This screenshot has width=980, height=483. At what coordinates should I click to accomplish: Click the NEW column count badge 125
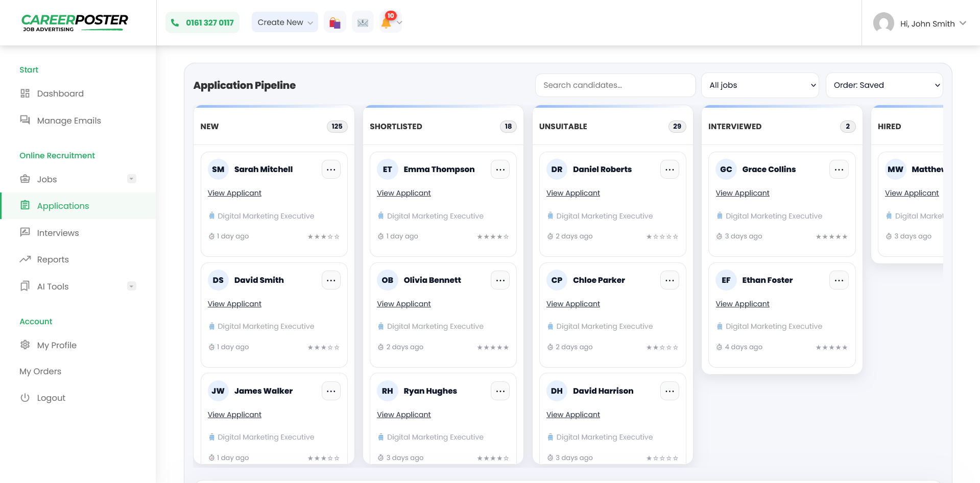point(337,127)
